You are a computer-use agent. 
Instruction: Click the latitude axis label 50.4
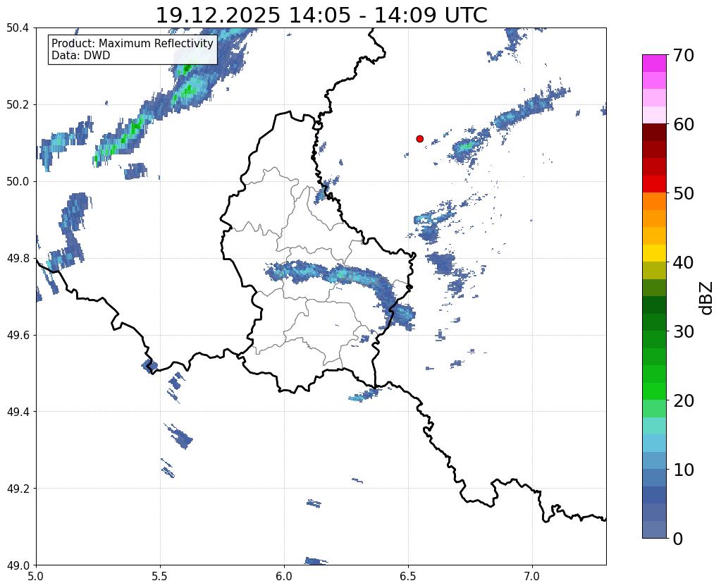tap(18, 28)
